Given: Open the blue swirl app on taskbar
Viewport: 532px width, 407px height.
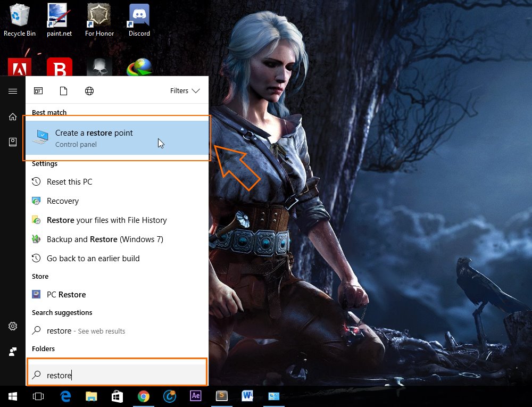Looking at the screenshot, I should (x=170, y=396).
